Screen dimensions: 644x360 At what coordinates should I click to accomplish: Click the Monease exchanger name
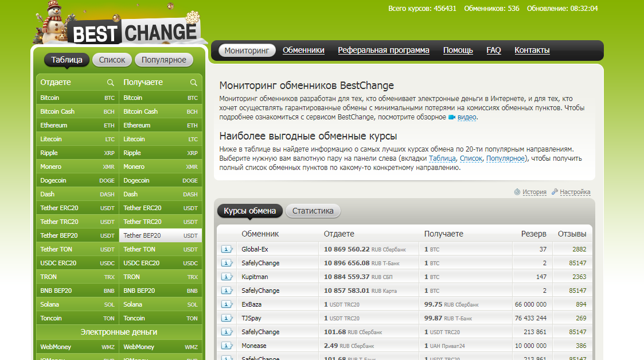(x=254, y=346)
